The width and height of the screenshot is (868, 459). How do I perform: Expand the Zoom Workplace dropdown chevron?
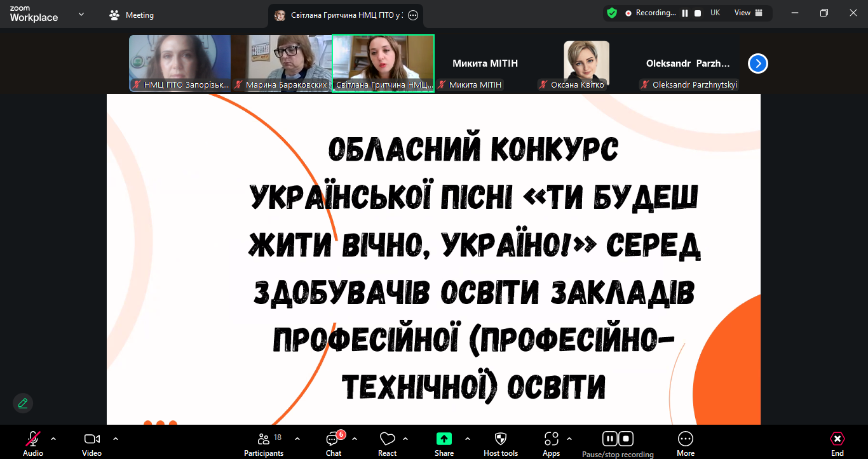click(81, 14)
